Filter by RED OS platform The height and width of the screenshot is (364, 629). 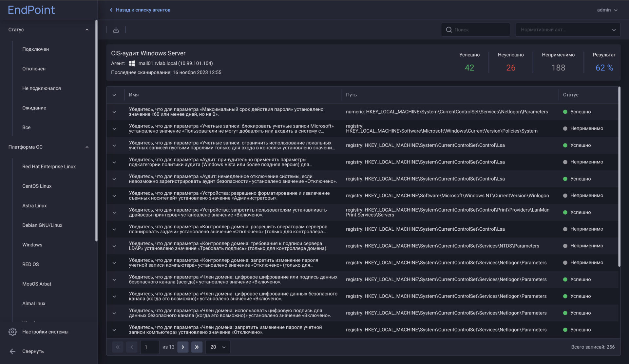(x=30, y=264)
